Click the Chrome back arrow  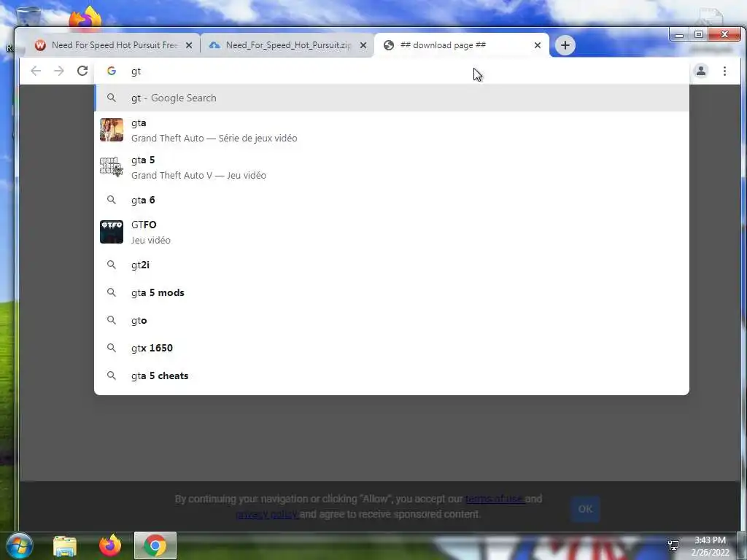[36, 71]
